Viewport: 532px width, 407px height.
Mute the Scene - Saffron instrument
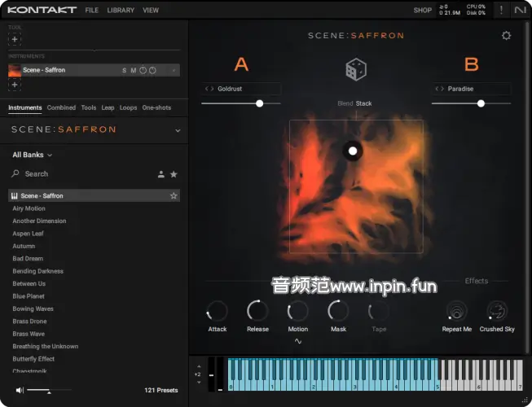point(134,71)
